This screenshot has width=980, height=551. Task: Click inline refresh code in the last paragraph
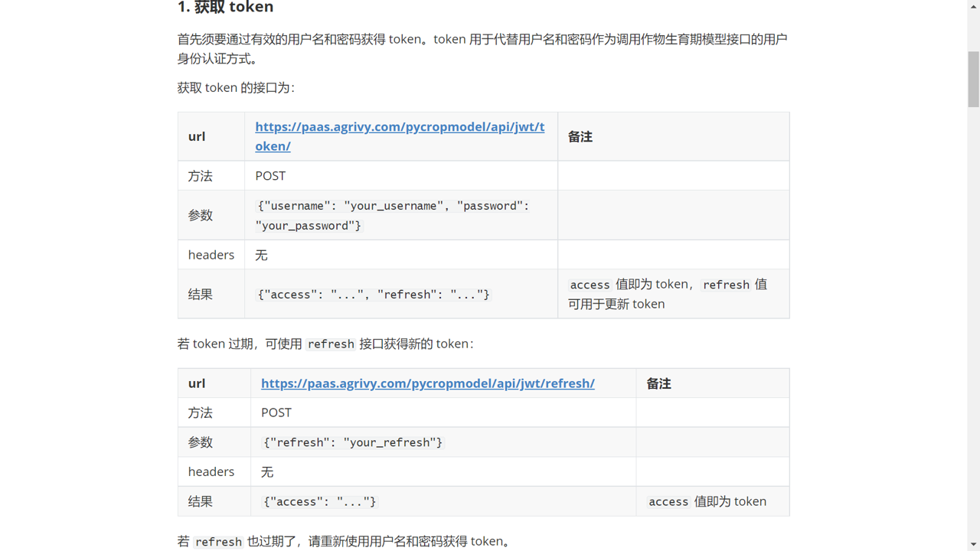(x=218, y=542)
